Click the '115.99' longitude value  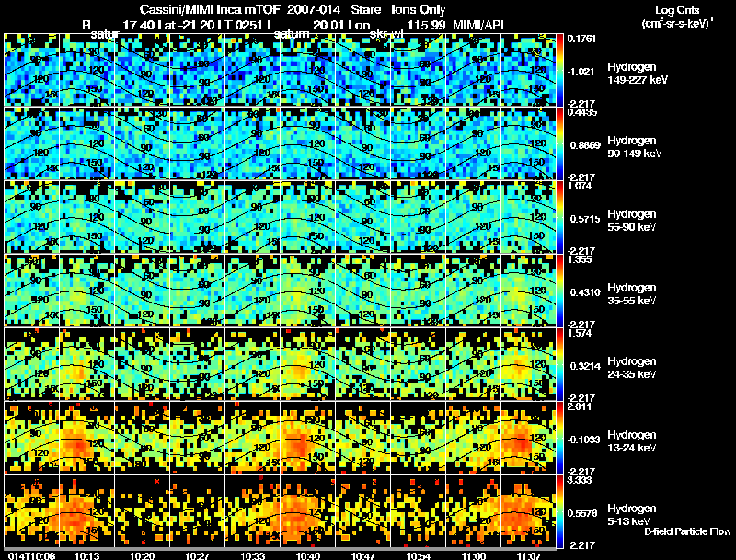point(426,25)
